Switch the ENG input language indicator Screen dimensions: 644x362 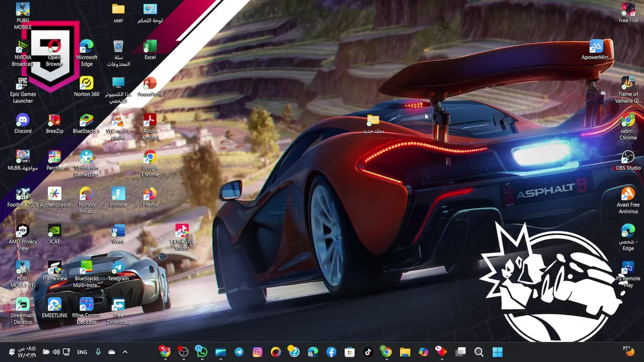pyautogui.click(x=82, y=352)
